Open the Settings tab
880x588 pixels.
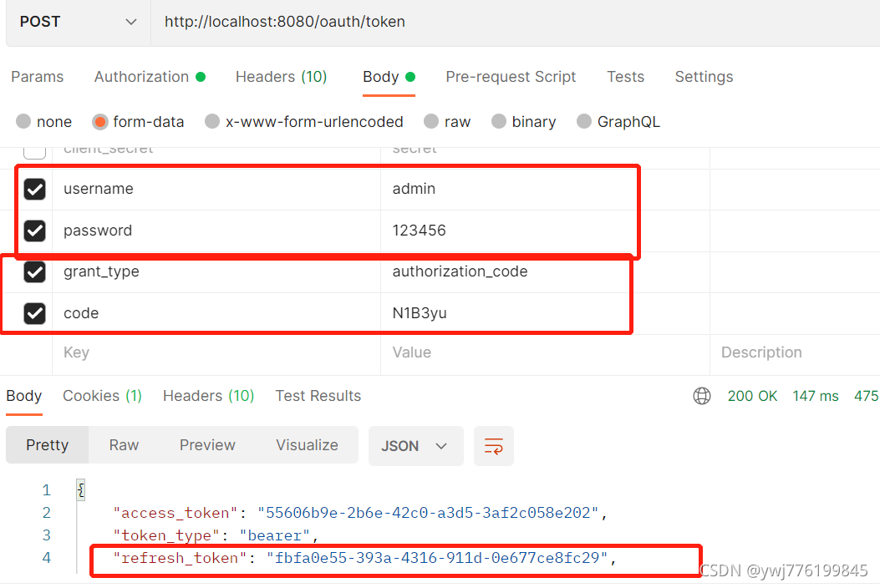coord(704,77)
